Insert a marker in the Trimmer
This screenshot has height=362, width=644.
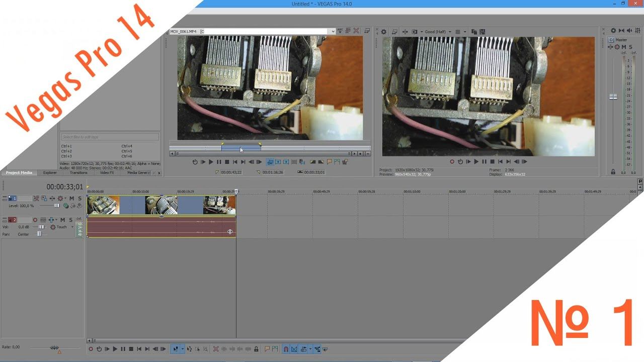click(330, 162)
